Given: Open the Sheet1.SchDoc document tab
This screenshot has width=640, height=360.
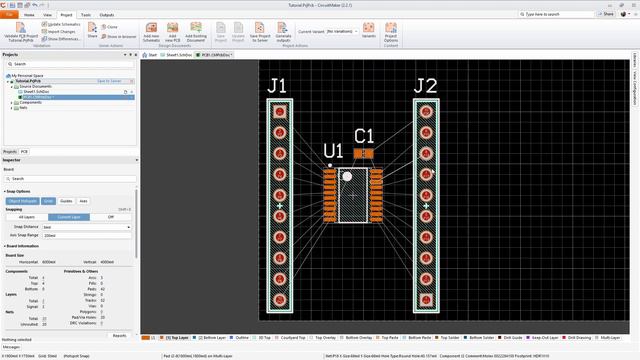Looking at the screenshot, I should (x=176, y=55).
